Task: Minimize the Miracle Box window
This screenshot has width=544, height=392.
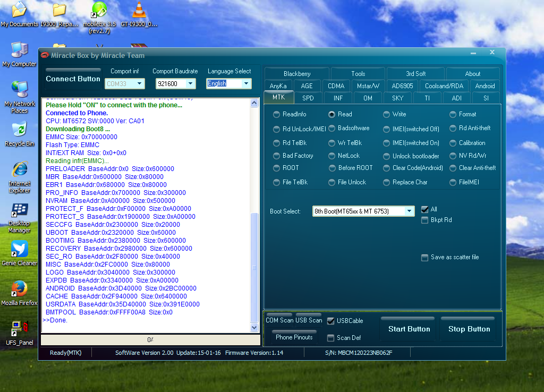Action: pyautogui.click(x=473, y=53)
